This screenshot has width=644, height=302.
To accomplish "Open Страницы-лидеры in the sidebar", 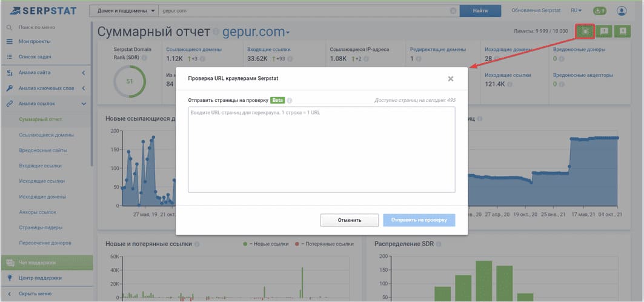I will point(41,227).
